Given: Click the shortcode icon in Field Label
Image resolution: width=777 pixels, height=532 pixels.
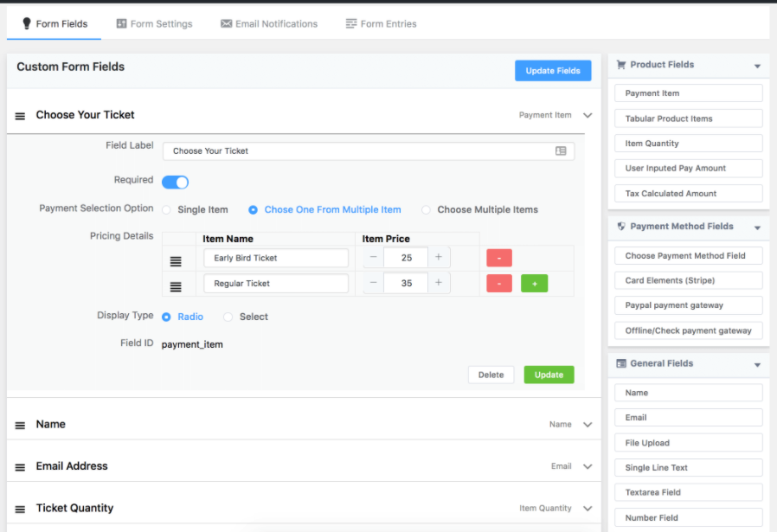Looking at the screenshot, I should pos(561,151).
